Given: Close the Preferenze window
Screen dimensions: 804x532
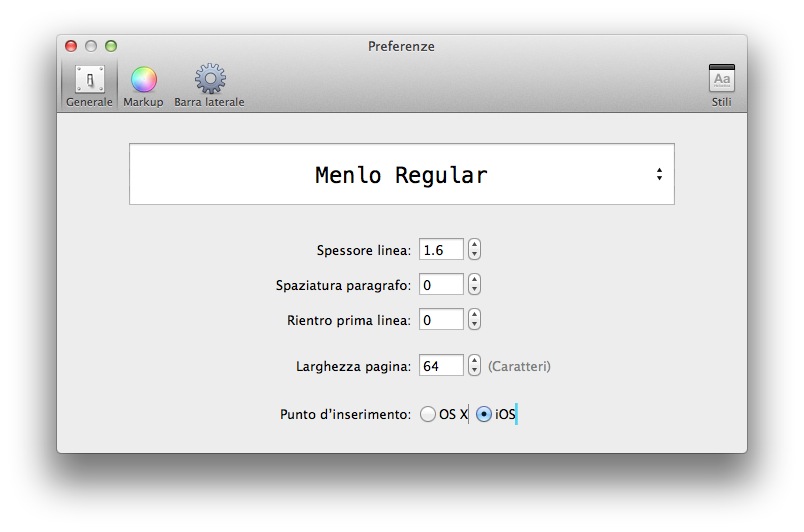Looking at the screenshot, I should tap(71, 46).
